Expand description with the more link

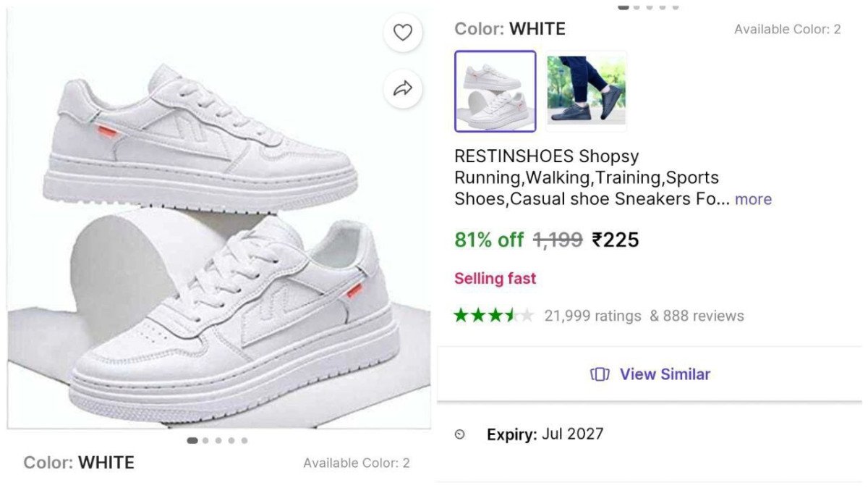[753, 199]
